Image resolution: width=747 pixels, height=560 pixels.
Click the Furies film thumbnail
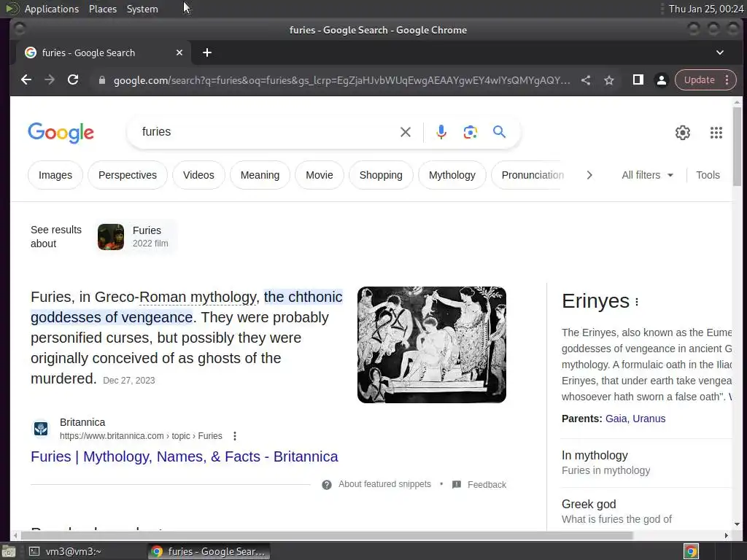[111, 237]
